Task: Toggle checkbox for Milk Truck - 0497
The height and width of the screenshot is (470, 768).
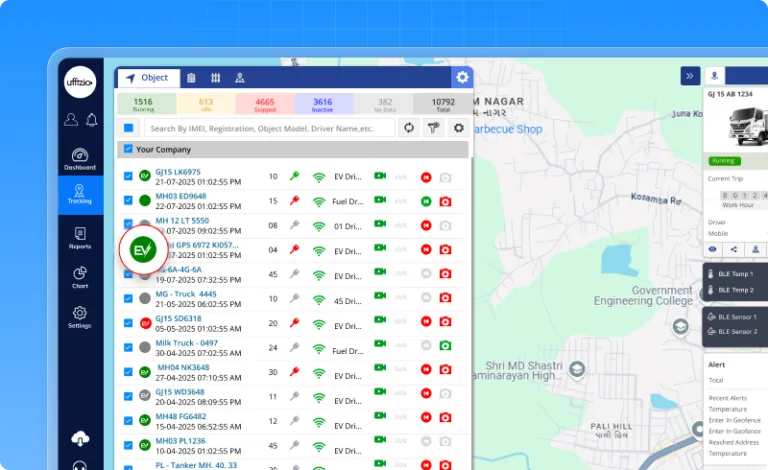Action: [x=128, y=346]
